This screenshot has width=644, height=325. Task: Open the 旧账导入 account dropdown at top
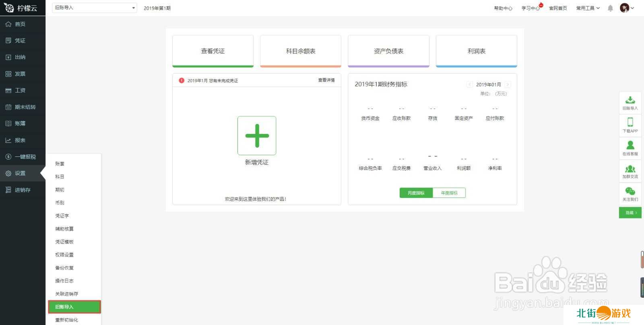pos(94,8)
